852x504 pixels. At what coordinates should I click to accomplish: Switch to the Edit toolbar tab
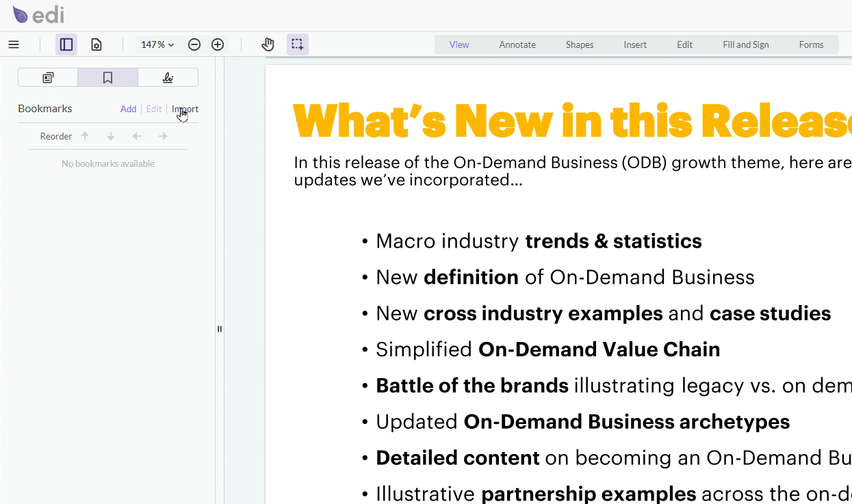point(685,44)
